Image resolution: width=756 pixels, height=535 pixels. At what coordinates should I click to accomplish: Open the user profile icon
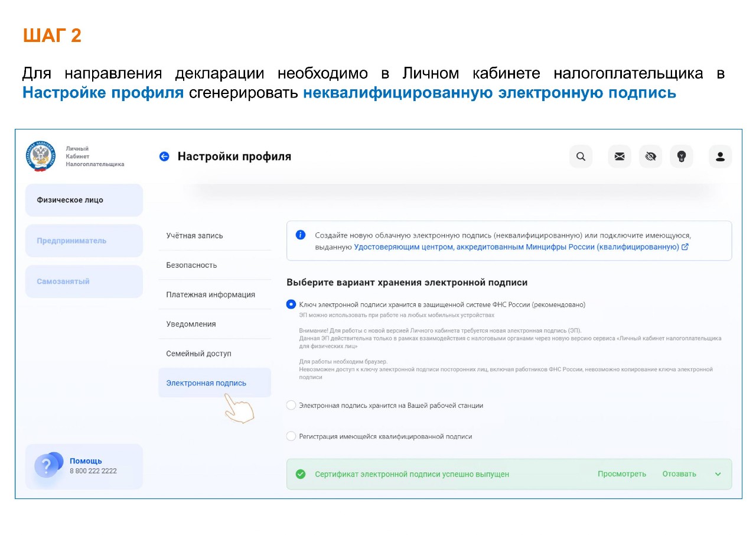(720, 157)
